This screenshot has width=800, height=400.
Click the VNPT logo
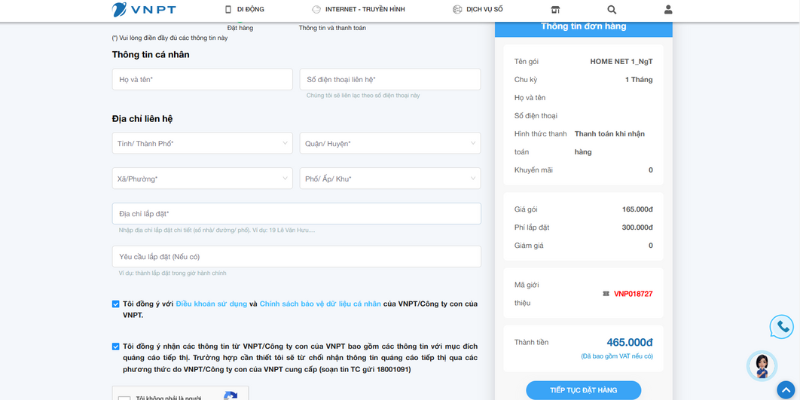(x=144, y=9)
